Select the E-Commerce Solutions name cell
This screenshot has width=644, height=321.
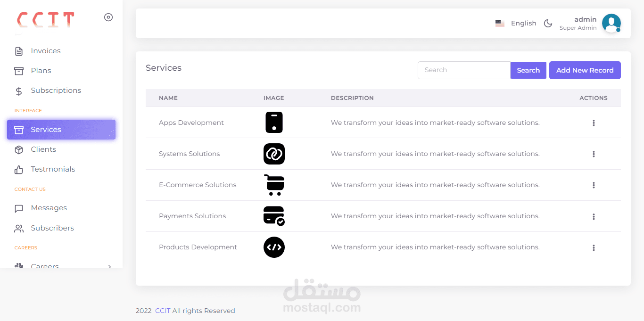click(198, 185)
